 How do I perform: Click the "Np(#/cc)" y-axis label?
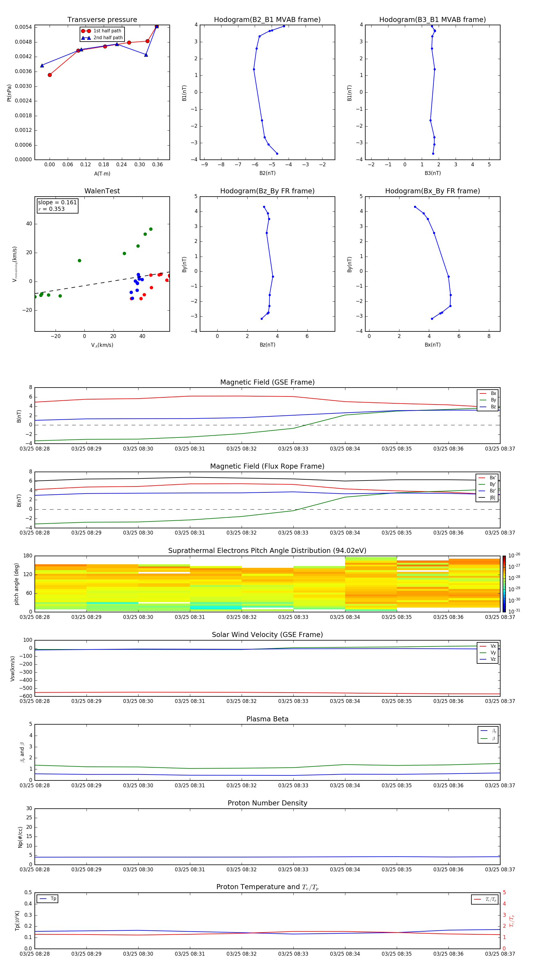coord(20,837)
